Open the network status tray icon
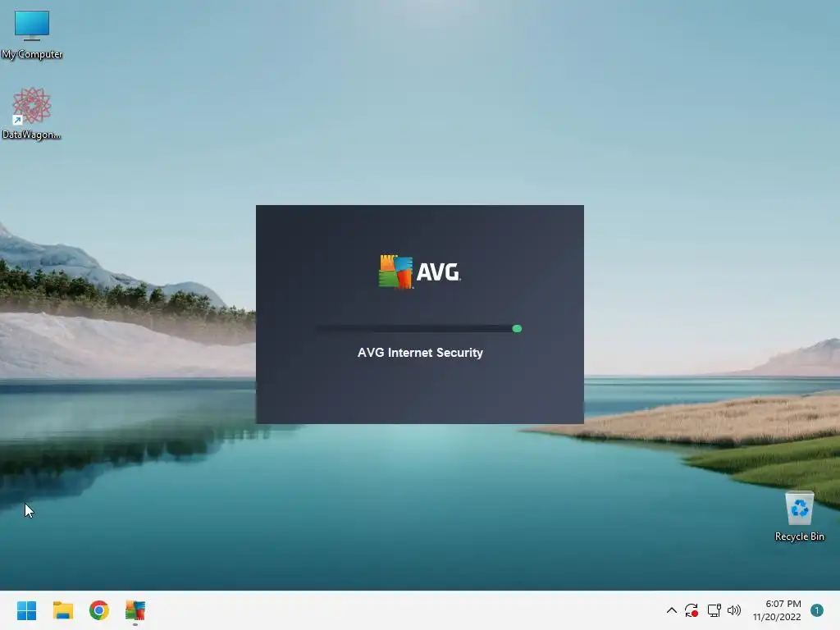 [x=714, y=610]
